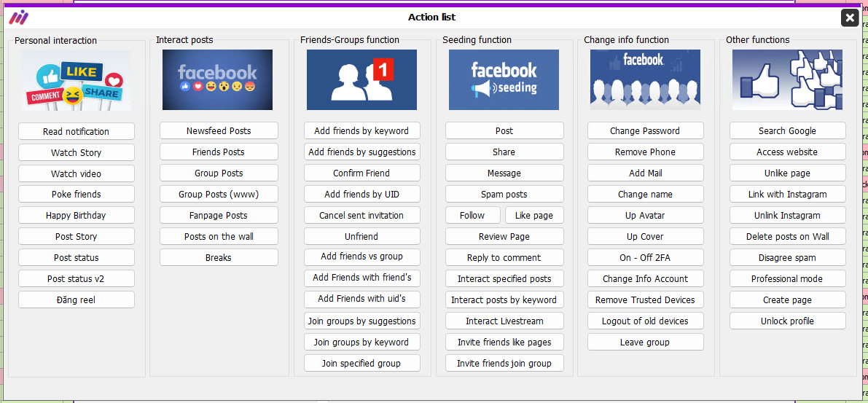The width and height of the screenshot is (868, 403).
Task: Click the Facebook seeding megaphone image
Action: point(504,79)
